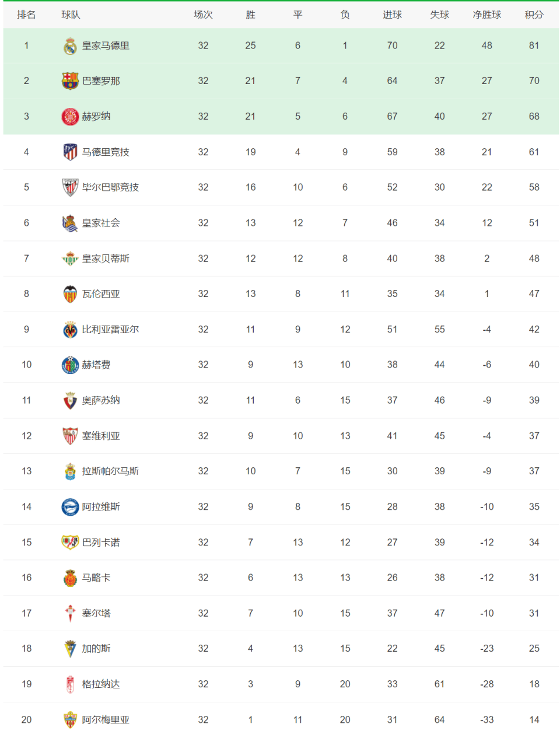
Task: Click the Atlético Madrid club crest
Action: click(70, 152)
